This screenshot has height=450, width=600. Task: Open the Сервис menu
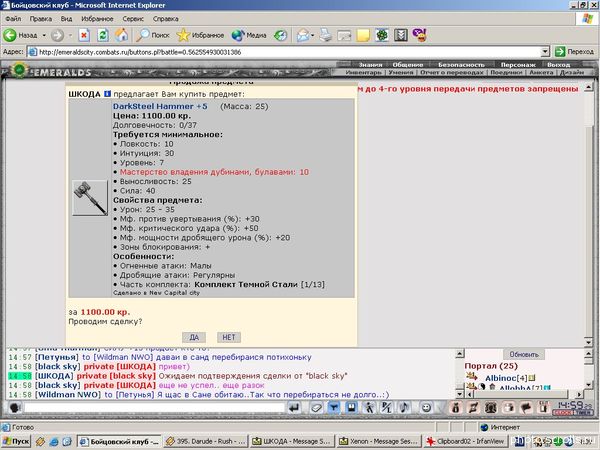click(133, 19)
